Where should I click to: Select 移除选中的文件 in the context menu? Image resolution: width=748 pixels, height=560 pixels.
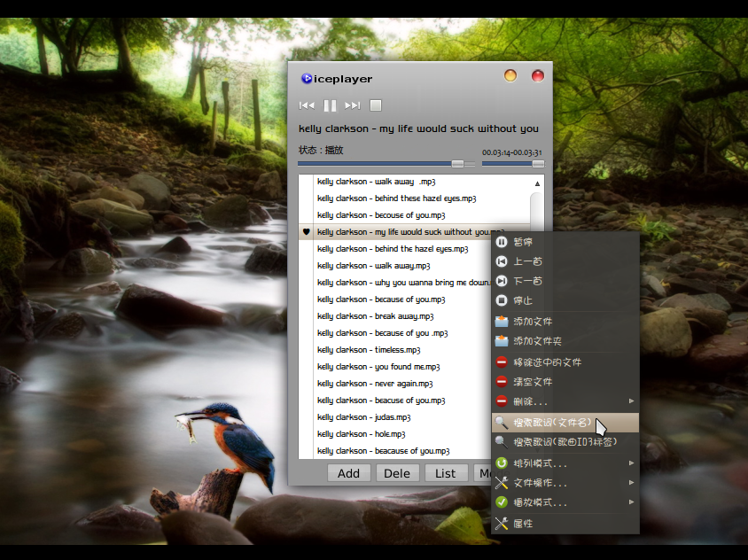[x=565, y=362]
